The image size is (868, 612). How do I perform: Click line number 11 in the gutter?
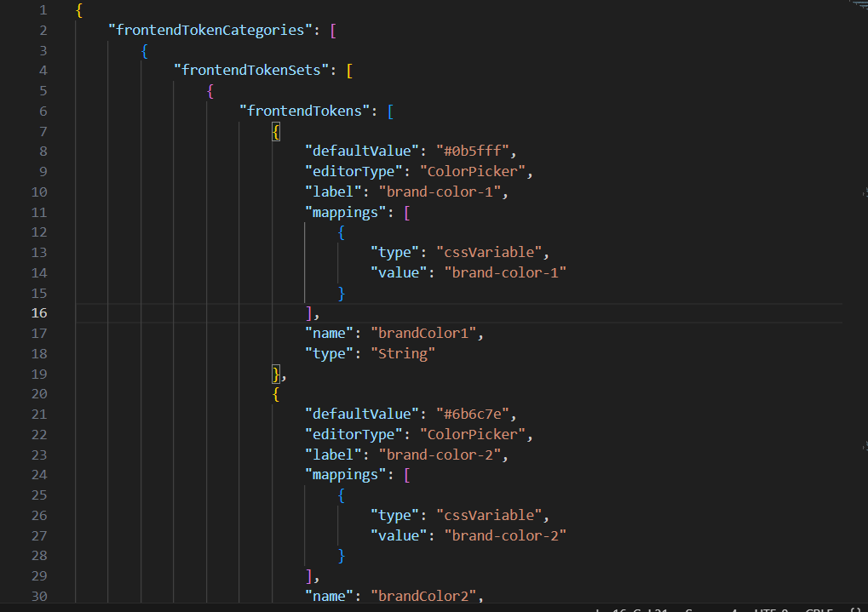pyautogui.click(x=39, y=213)
